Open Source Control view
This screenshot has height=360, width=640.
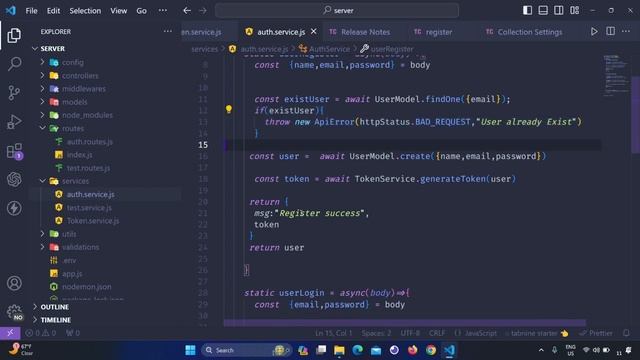click(14, 93)
